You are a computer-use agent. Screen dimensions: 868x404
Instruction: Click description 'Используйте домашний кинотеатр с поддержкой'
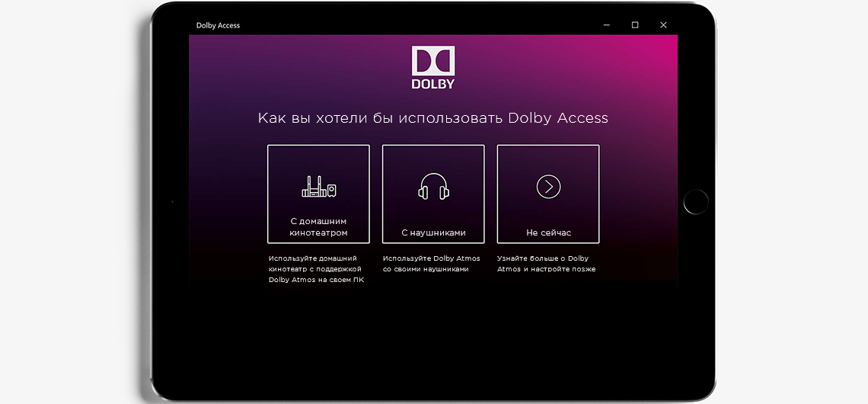pyautogui.click(x=315, y=263)
